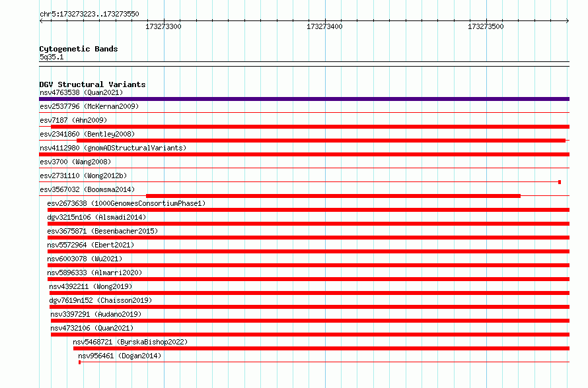Open variant nsv5896333 (Almarri2020)

tap(95, 273)
